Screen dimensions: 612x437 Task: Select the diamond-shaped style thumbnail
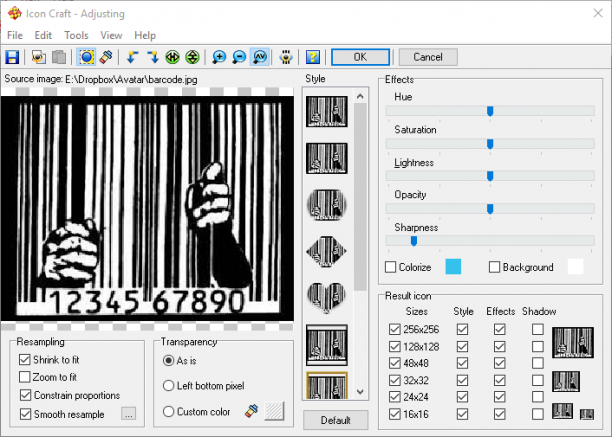pos(327,251)
